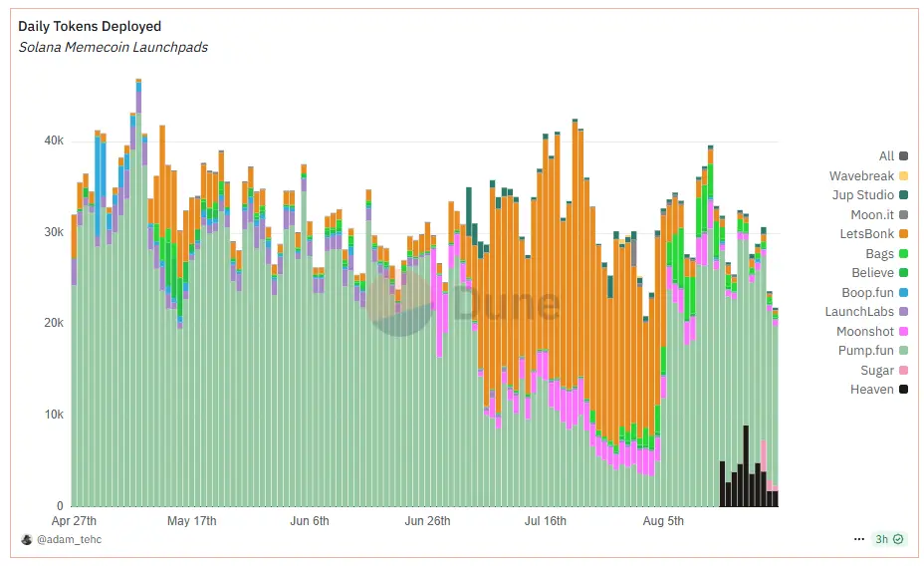Open the three-dot more options menu

pyautogui.click(x=859, y=539)
